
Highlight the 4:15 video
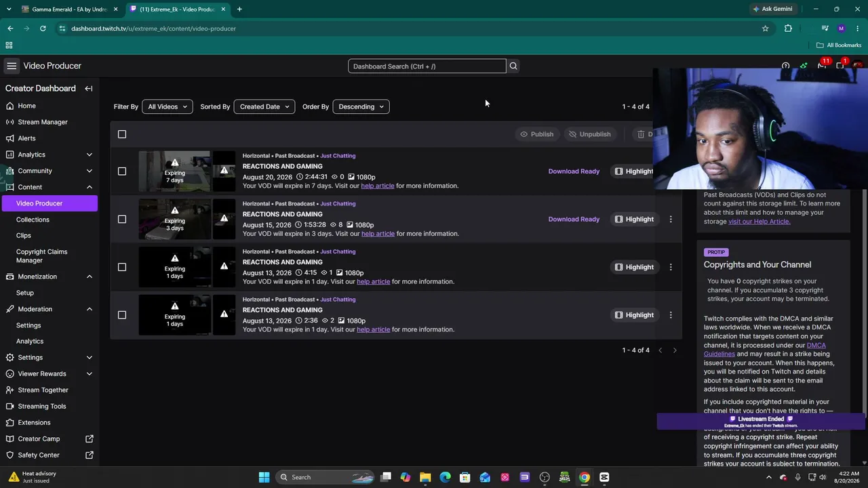point(634,267)
